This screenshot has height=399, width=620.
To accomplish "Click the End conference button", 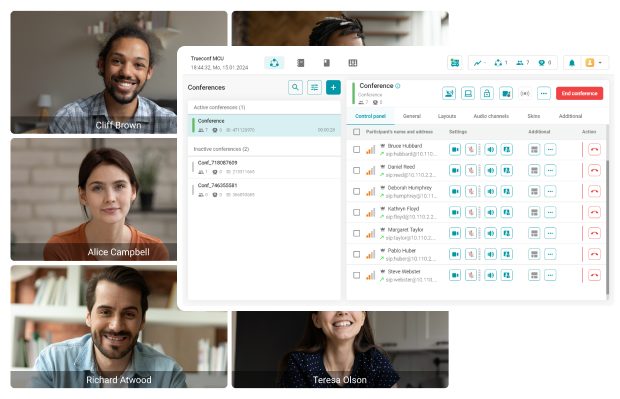I will [579, 93].
